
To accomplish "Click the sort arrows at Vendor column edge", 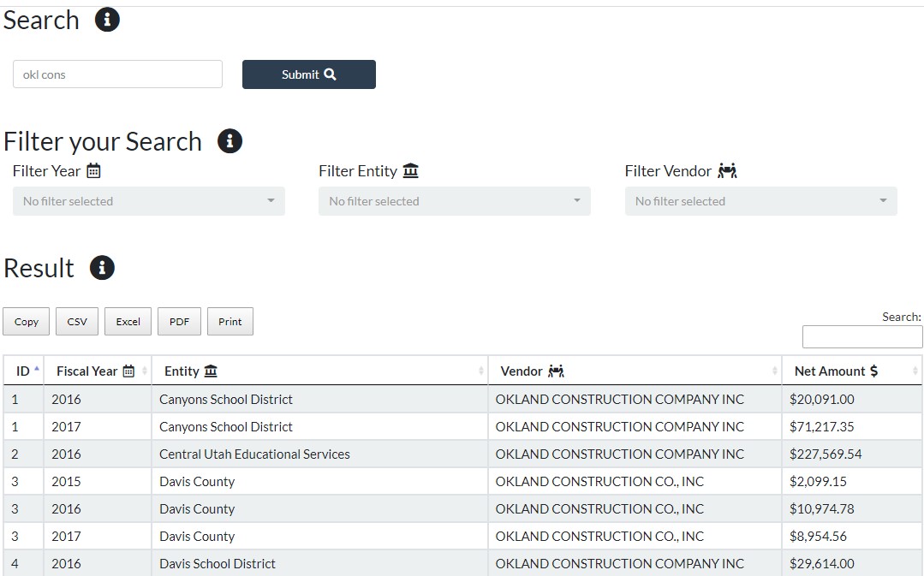I will pos(774,371).
